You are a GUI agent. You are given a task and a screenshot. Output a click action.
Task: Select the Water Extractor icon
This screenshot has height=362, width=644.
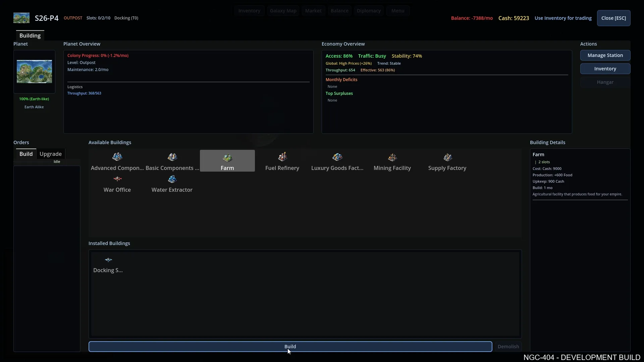click(172, 179)
